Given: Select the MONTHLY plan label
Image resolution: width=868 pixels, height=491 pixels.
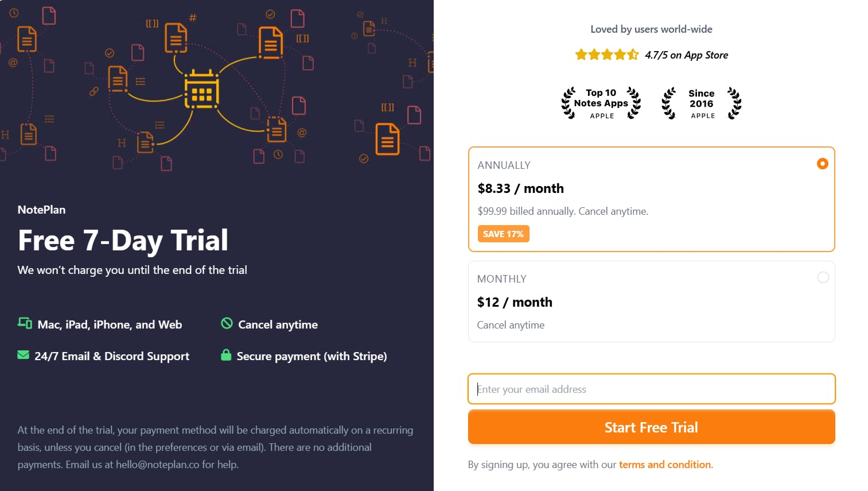Looking at the screenshot, I should pos(501,279).
